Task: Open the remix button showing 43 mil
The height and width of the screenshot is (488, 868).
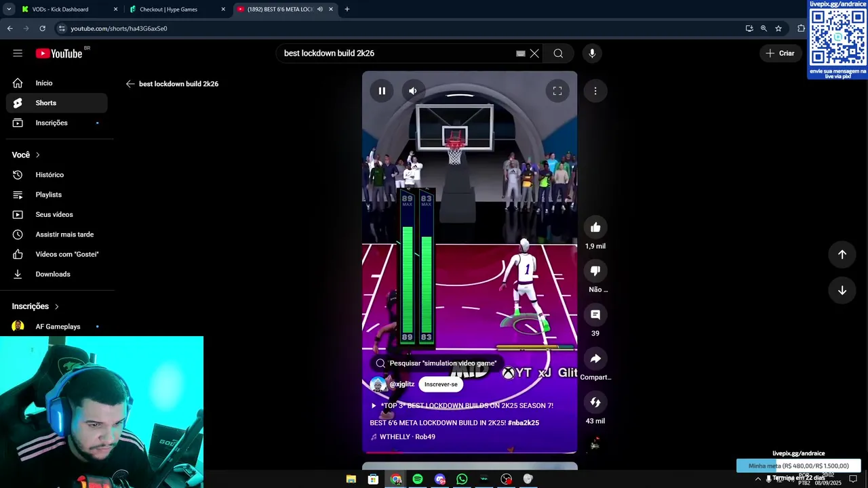Action: click(595, 403)
